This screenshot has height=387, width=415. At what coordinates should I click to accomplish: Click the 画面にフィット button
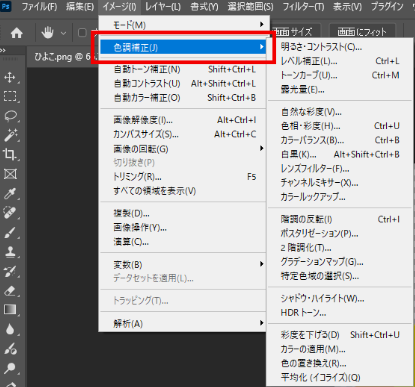click(x=362, y=32)
